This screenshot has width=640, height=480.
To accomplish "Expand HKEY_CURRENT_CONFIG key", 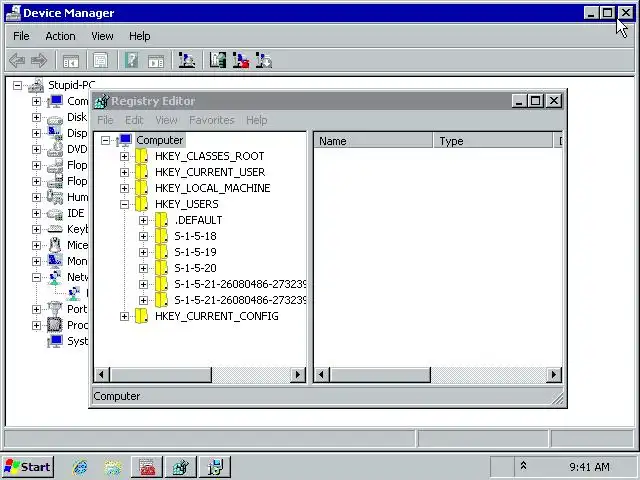I will (124, 317).
